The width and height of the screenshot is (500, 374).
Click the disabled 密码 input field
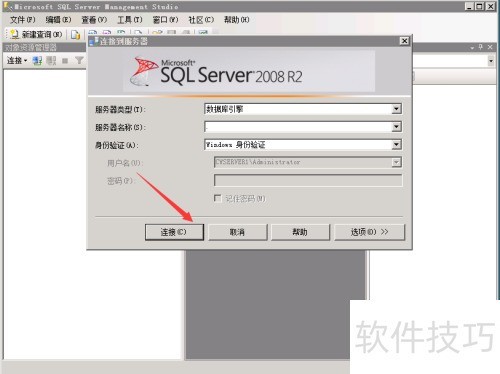pyautogui.click(x=308, y=180)
